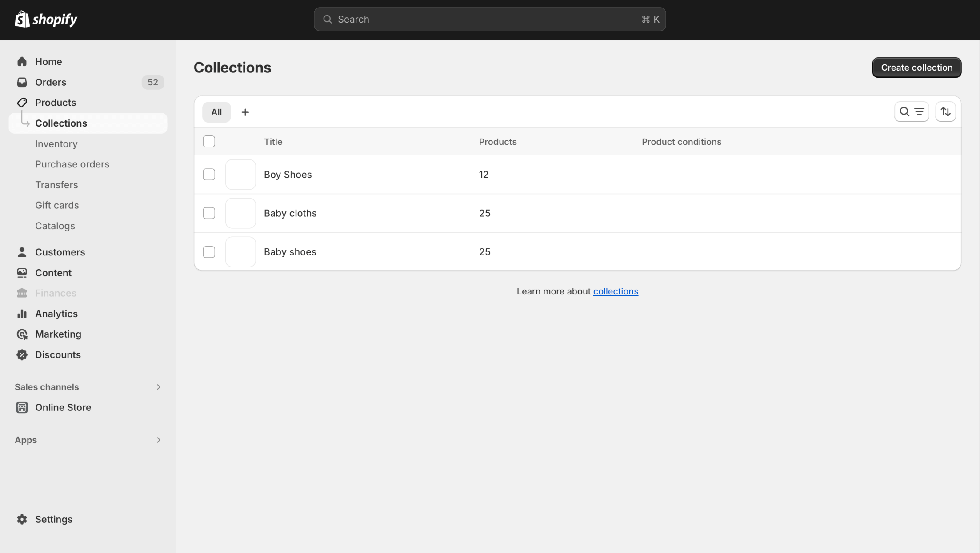Open the Home sidebar icon
This screenshot has height=553, width=980.
[x=22, y=62]
